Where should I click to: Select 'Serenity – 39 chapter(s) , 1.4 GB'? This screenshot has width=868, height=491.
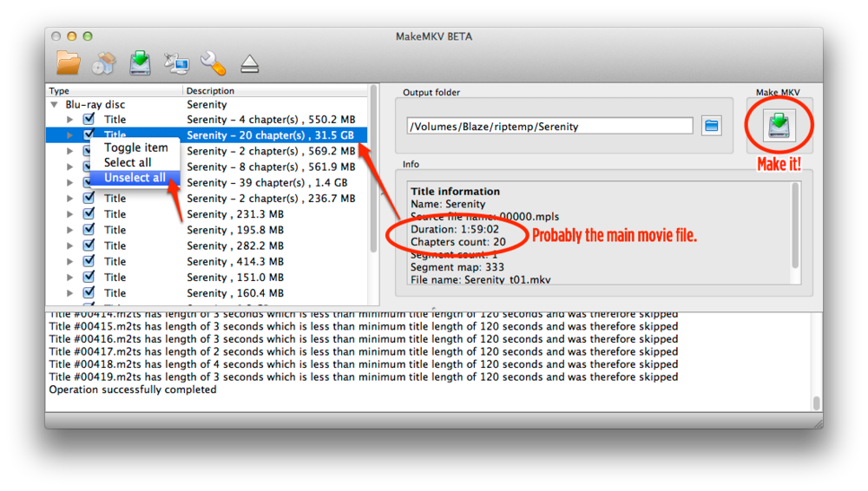coord(267,183)
